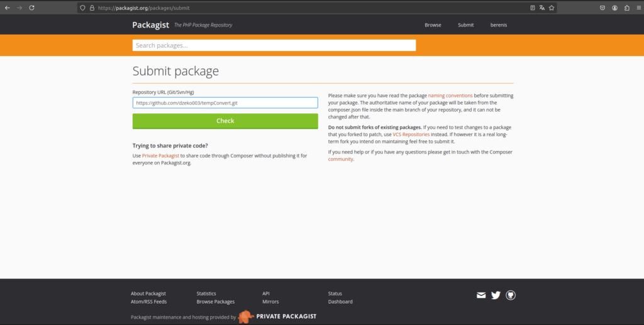Reload the page with the refresh icon
This screenshot has height=325, width=644.
(x=31, y=8)
